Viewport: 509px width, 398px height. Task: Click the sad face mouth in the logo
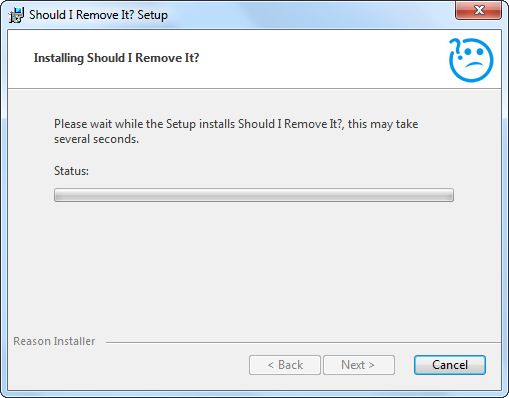[x=474, y=65]
